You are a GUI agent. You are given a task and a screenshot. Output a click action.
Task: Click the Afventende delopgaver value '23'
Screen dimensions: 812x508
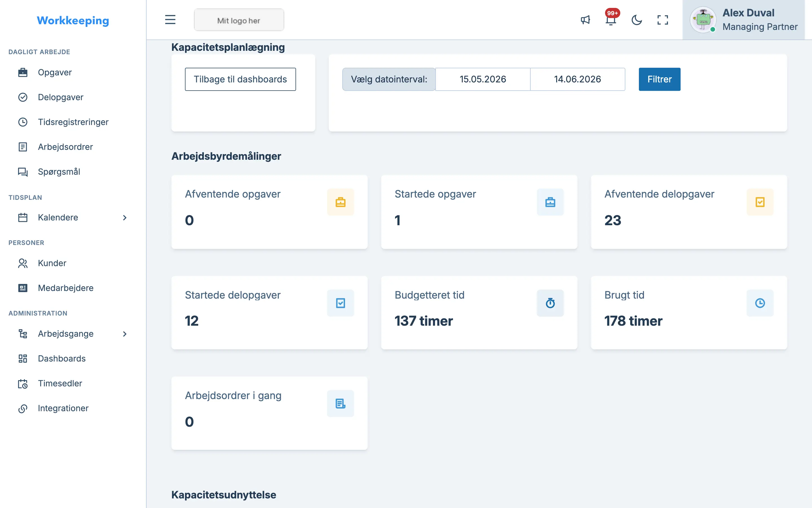pyautogui.click(x=613, y=220)
